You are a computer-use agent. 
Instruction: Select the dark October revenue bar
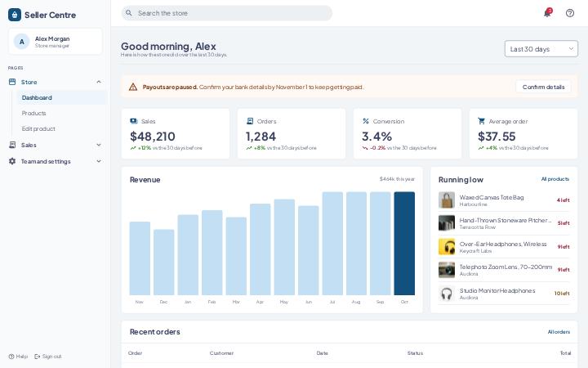404,244
